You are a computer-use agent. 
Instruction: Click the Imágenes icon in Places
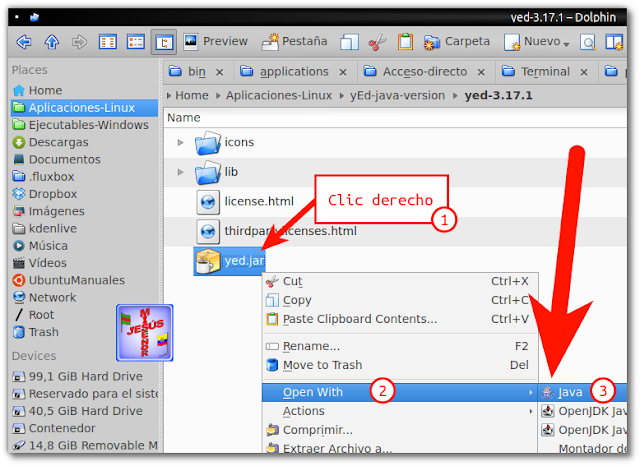pos(19,211)
